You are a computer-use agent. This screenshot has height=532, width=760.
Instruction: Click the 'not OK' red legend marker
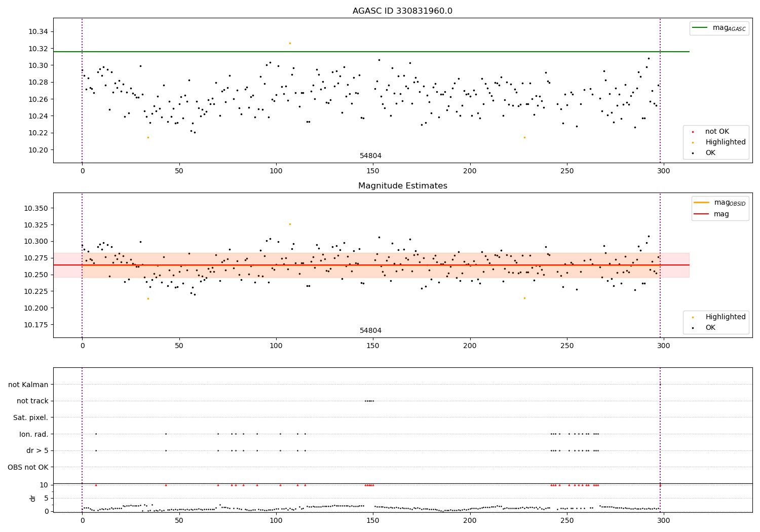(x=693, y=132)
